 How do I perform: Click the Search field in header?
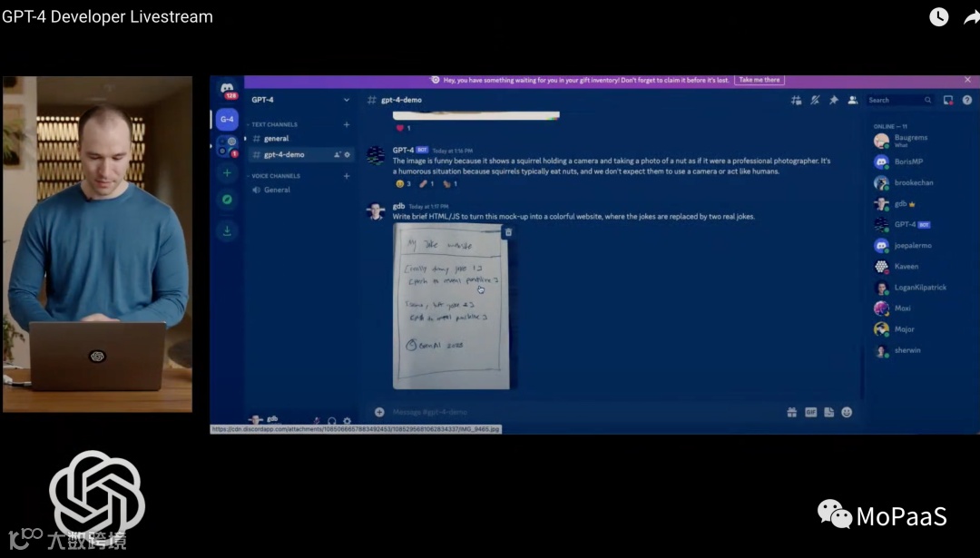[x=900, y=100]
